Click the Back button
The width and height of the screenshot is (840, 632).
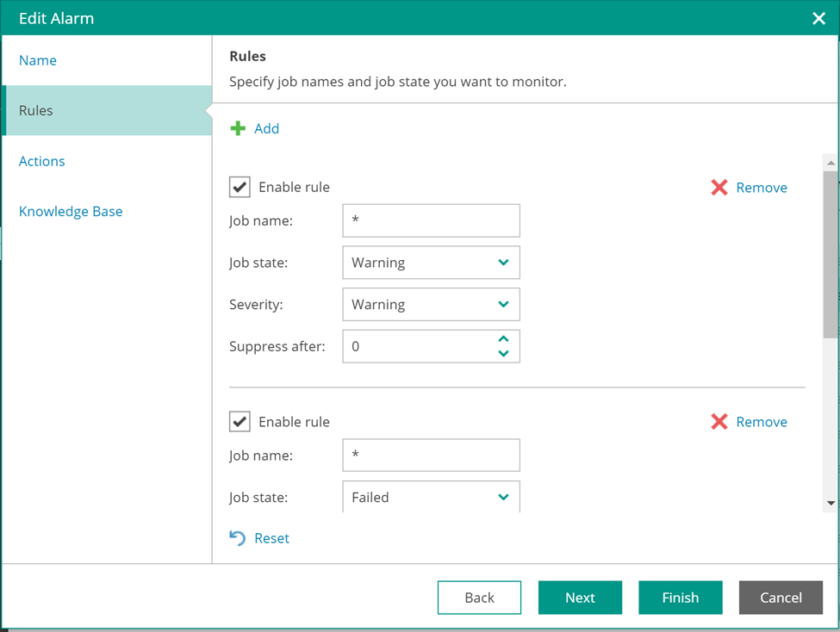click(x=479, y=598)
